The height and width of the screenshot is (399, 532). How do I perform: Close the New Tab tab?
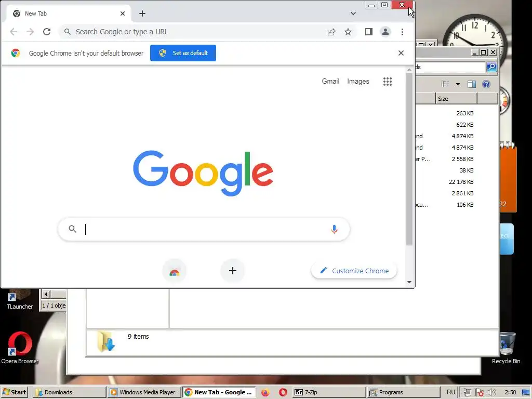point(123,14)
